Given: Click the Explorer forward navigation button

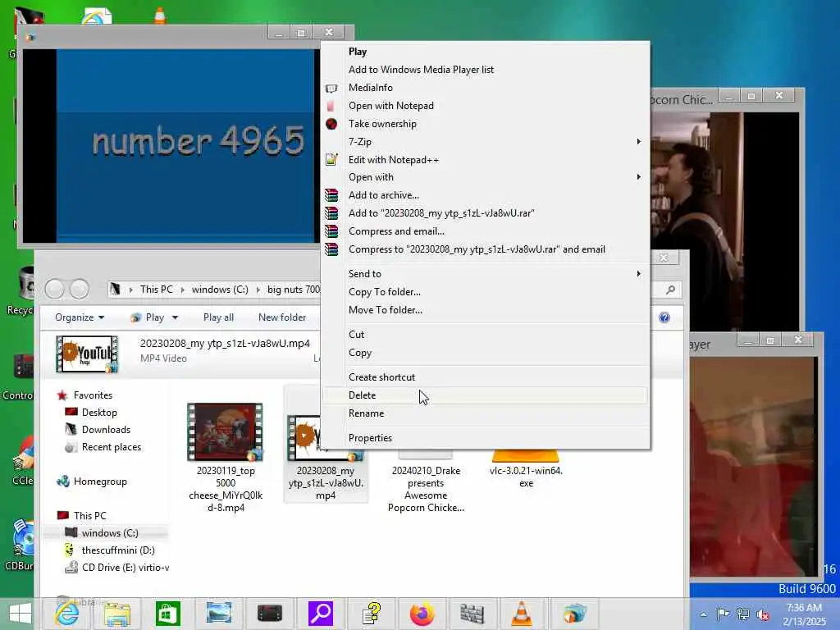Looking at the screenshot, I should [x=80, y=290].
